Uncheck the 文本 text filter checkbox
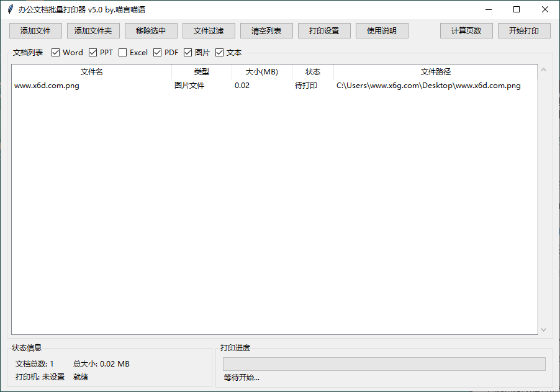This screenshot has height=392, width=560. pos(219,52)
